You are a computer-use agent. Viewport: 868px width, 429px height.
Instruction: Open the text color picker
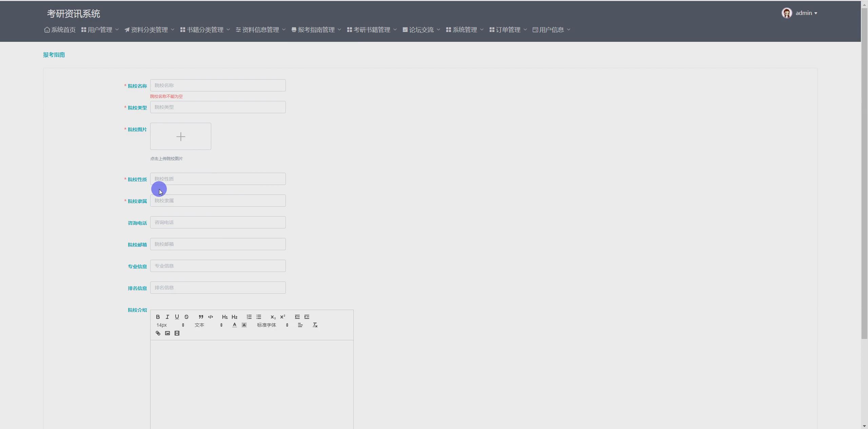tap(234, 325)
